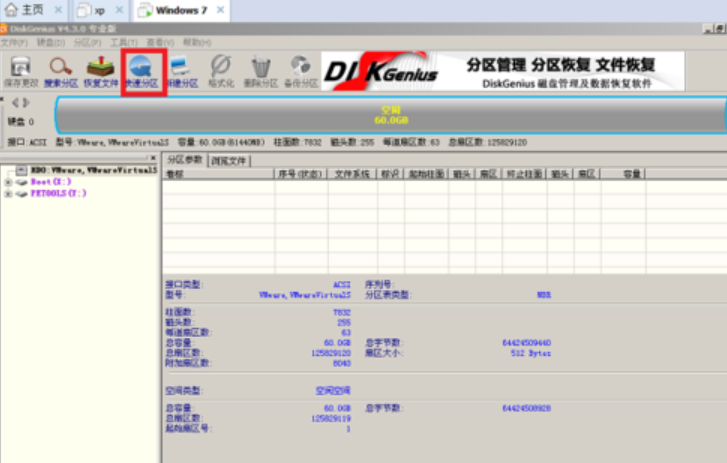Image resolution: width=727 pixels, height=463 pixels.
Task: Click the DiskGenius title bar app icon
Action: [4, 29]
